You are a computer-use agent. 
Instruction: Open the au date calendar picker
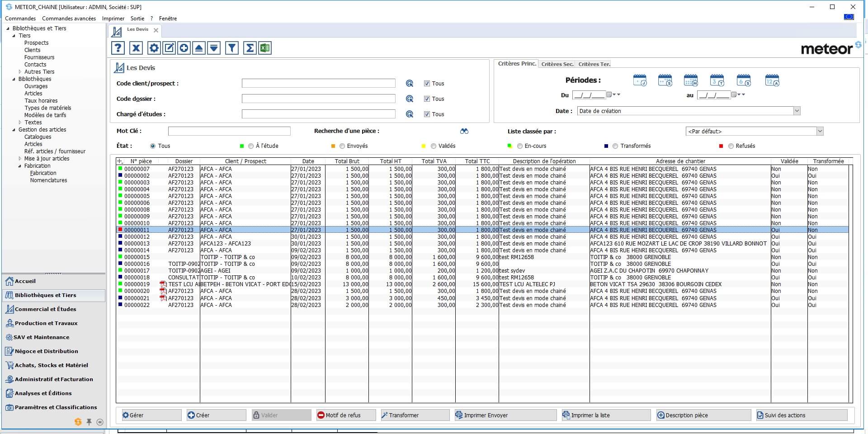pyautogui.click(x=734, y=94)
